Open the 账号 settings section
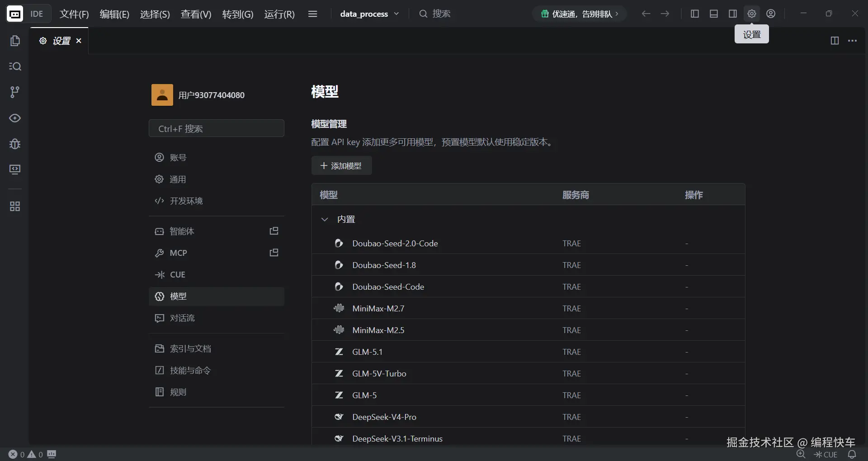Screen dimensions: 868x461 (217, 157)
